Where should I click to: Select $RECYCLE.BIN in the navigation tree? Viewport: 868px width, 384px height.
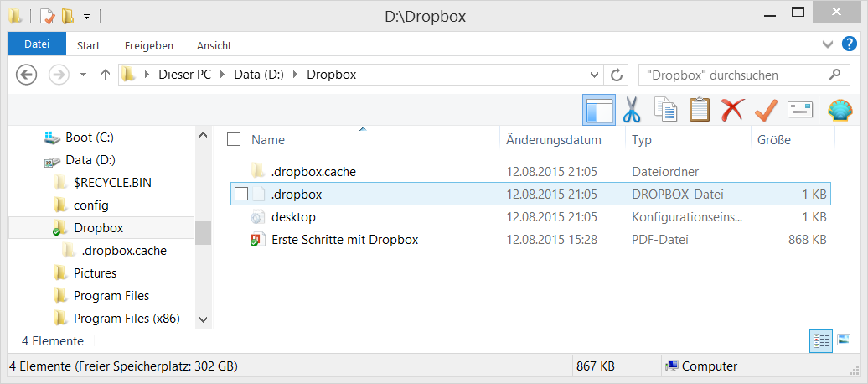pyautogui.click(x=112, y=182)
